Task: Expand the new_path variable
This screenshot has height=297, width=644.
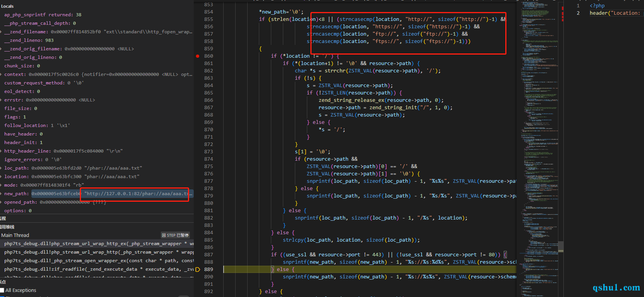Action: (1, 194)
